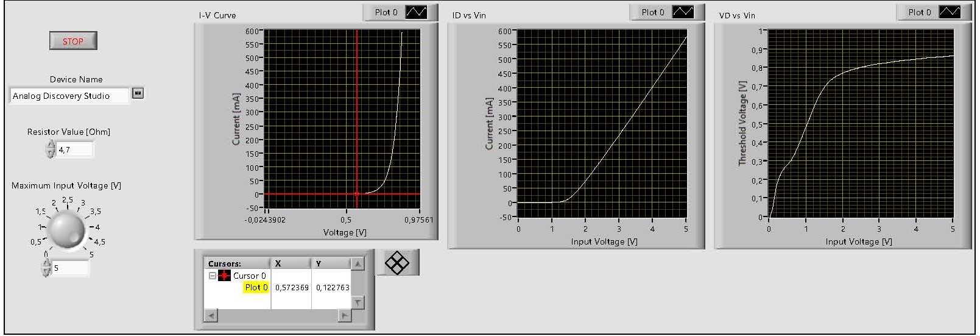The width and height of the screenshot is (980, 336).
Task: Click the Resistor Value increment/decrement stepper
Action: pos(51,149)
